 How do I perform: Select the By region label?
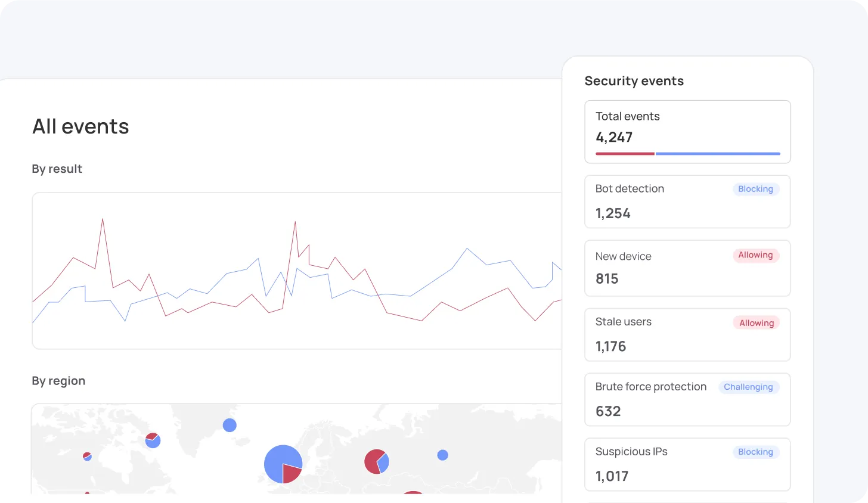coord(58,381)
